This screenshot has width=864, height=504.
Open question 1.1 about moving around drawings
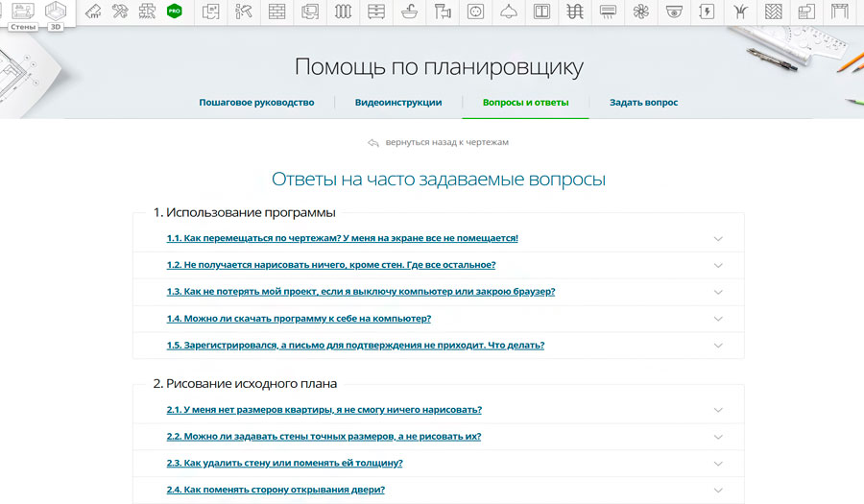pos(342,238)
